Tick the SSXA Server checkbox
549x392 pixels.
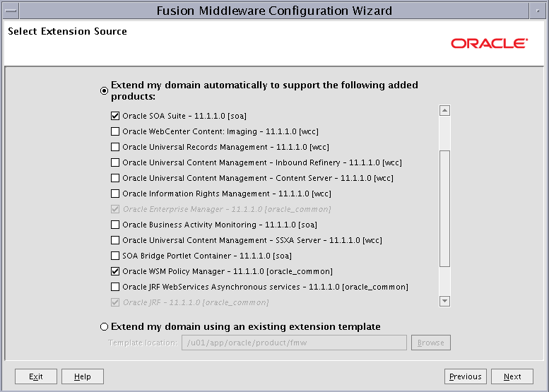(x=115, y=240)
